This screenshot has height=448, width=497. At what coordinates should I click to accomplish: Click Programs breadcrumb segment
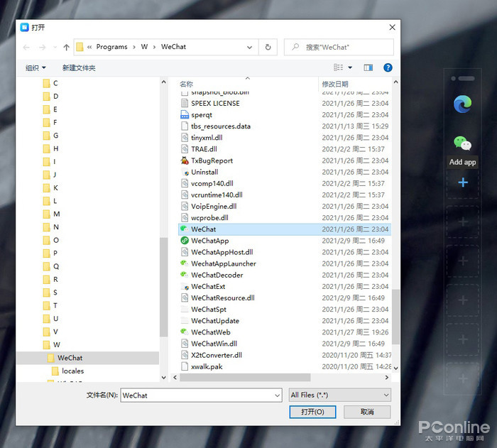(x=111, y=47)
